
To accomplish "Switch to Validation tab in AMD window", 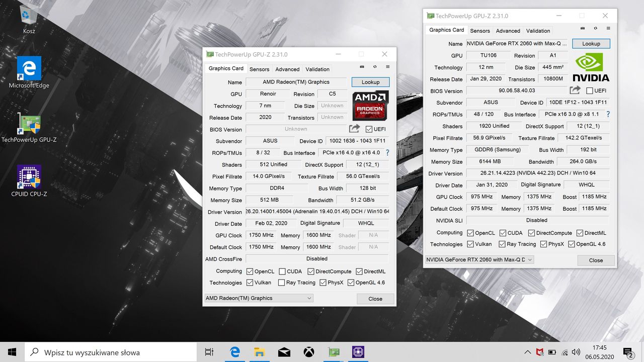I will (x=317, y=69).
